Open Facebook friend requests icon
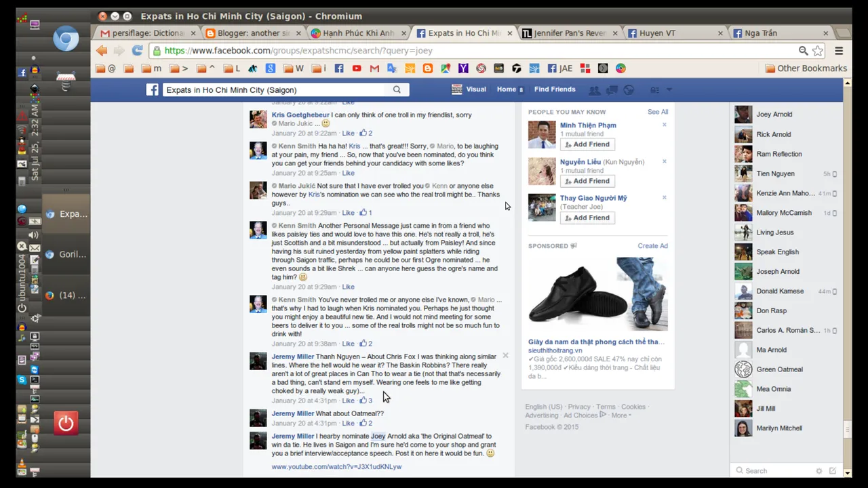 click(595, 90)
